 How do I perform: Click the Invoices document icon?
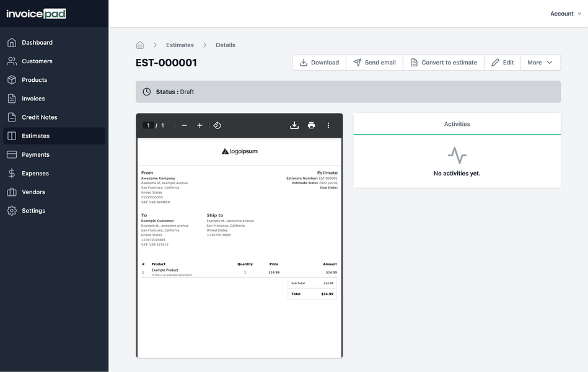pyautogui.click(x=12, y=99)
